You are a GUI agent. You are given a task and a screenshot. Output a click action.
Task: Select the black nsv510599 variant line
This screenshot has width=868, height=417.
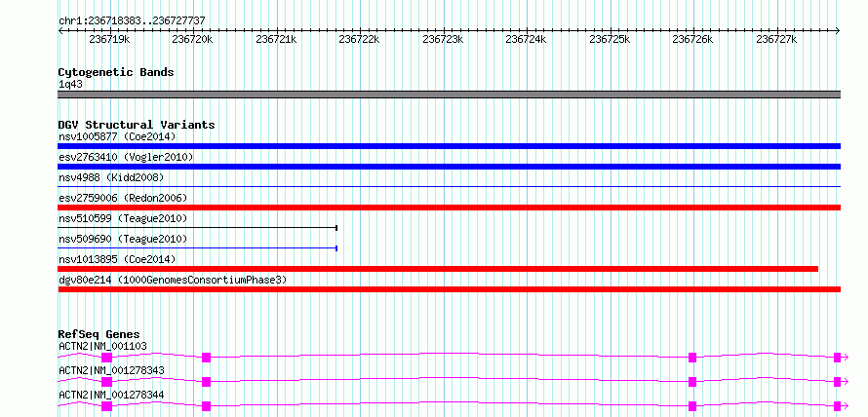[198, 228]
